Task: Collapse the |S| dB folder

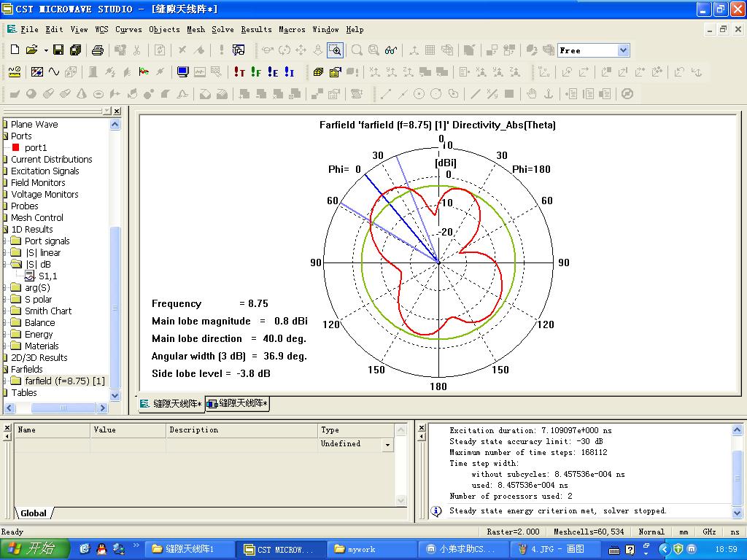Action: pyautogui.click(x=4, y=265)
